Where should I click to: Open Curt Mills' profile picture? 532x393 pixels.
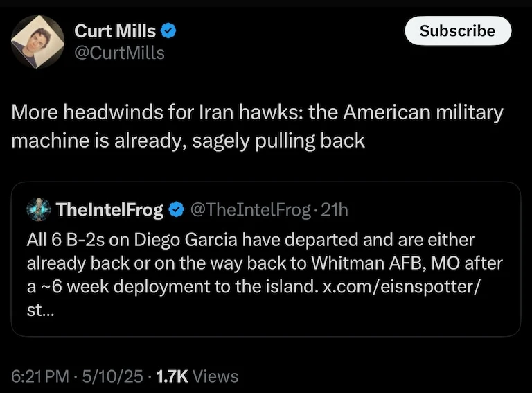pos(37,41)
